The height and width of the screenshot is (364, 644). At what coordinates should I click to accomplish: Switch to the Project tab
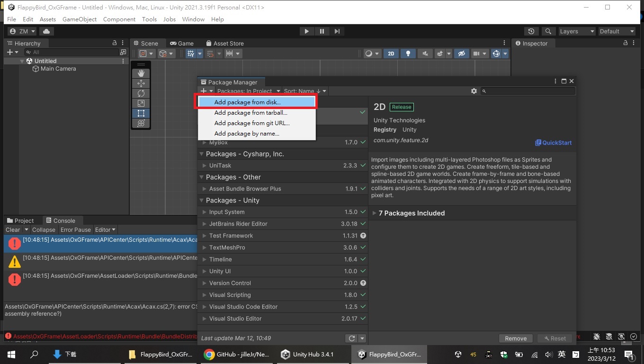[20, 220]
